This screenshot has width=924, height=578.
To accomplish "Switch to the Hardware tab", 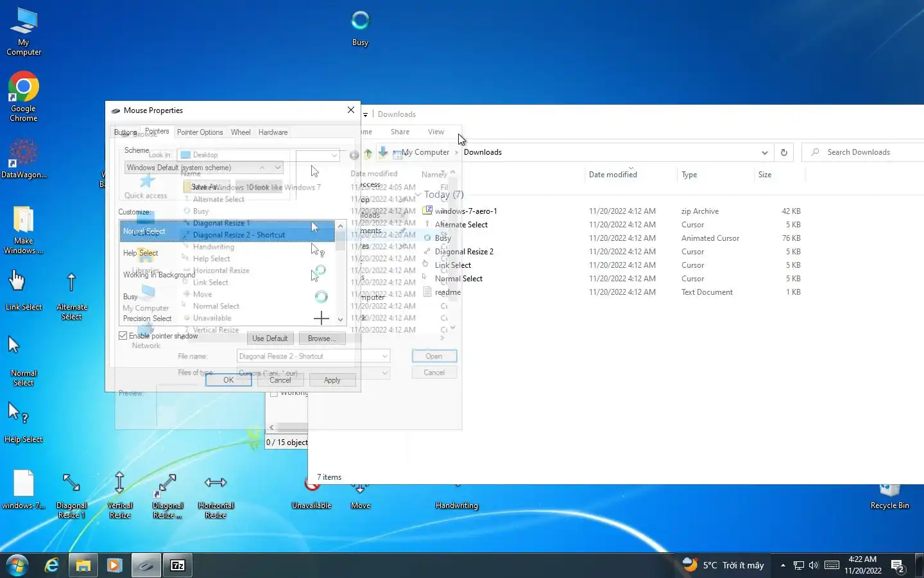I will pos(273,132).
